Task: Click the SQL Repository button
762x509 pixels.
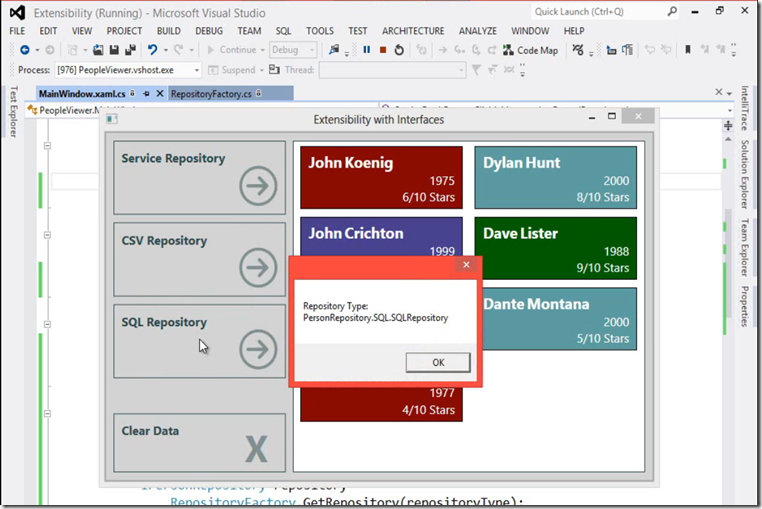Action: (x=199, y=341)
